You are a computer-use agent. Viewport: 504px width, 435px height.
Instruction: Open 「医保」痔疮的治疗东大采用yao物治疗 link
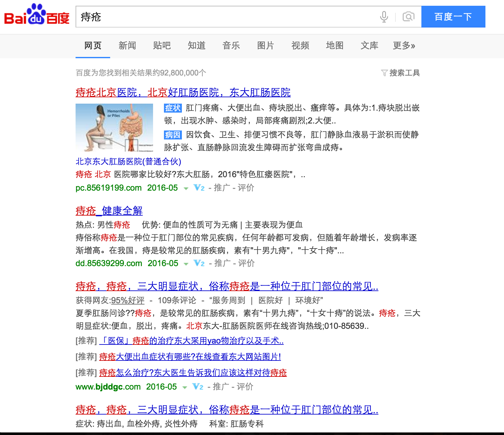(191, 341)
